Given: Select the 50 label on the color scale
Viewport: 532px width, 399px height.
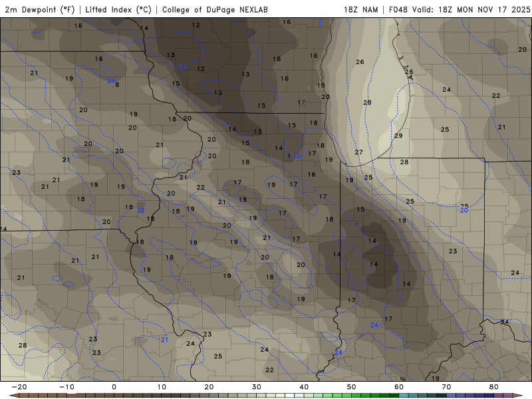Looking at the screenshot, I should tap(352, 387).
